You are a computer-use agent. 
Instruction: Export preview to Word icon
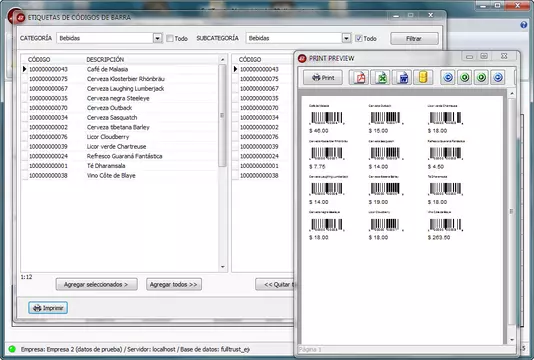(402, 78)
